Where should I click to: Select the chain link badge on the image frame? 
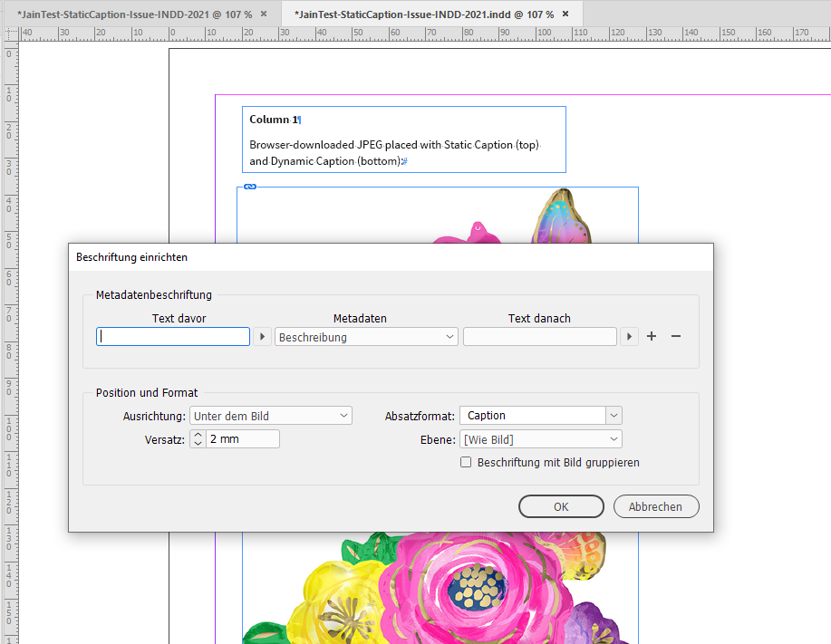(249, 186)
